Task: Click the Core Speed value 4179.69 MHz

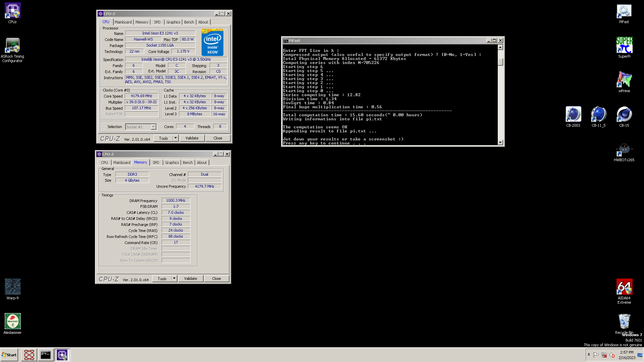Action: click(142, 96)
